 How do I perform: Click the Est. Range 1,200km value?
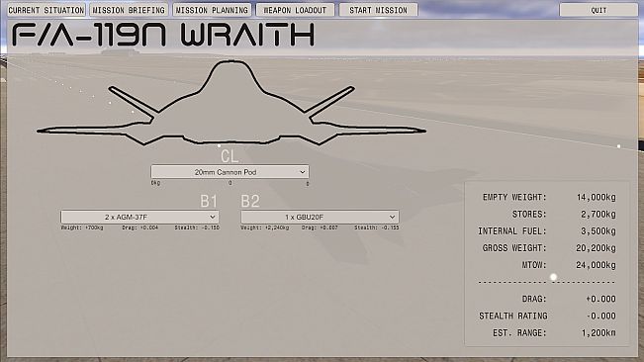598,333
